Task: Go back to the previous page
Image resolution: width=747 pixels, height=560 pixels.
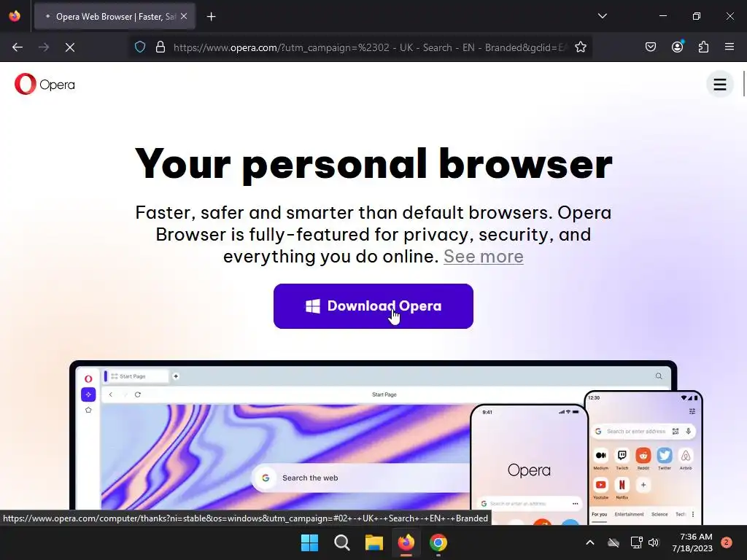Action: pyautogui.click(x=18, y=47)
